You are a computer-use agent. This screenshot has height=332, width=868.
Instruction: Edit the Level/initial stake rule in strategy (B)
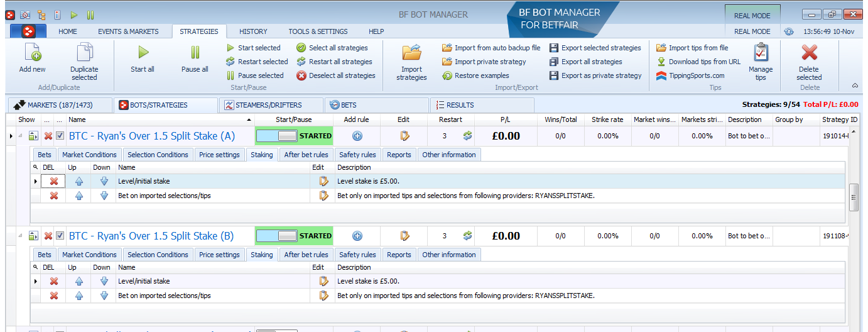[324, 281]
